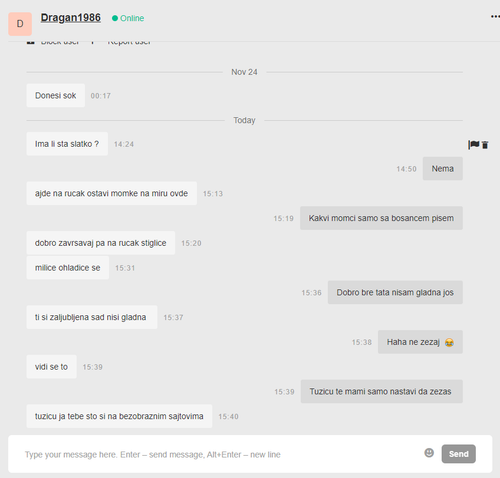
Task: Select message 'tuzicu ja tebe sto si na bezobraznim sajtovima'
Action: (119, 416)
